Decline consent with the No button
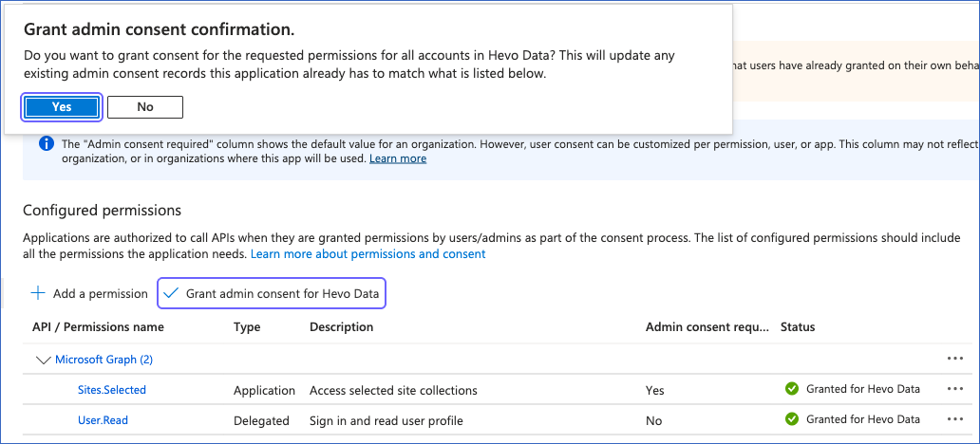980x444 pixels. pos(145,107)
